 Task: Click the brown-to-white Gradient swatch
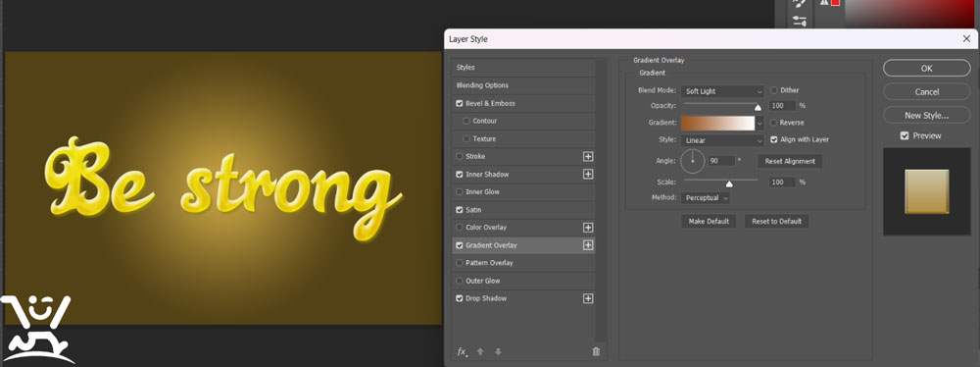[717, 124]
